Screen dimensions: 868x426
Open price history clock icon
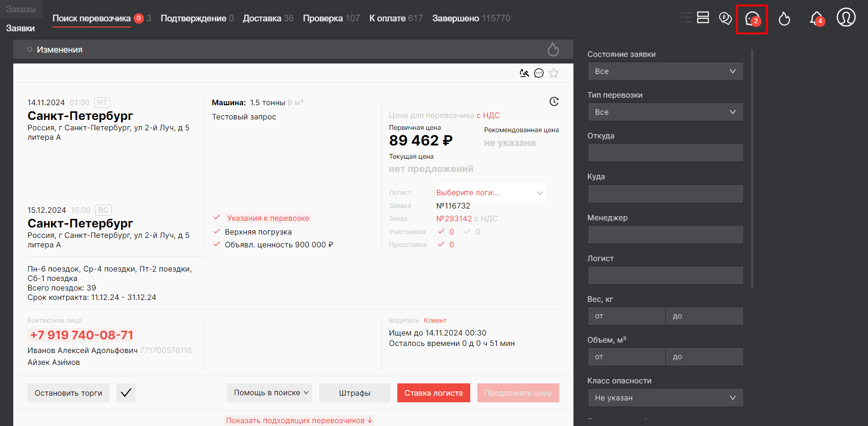(x=554, y=101)
